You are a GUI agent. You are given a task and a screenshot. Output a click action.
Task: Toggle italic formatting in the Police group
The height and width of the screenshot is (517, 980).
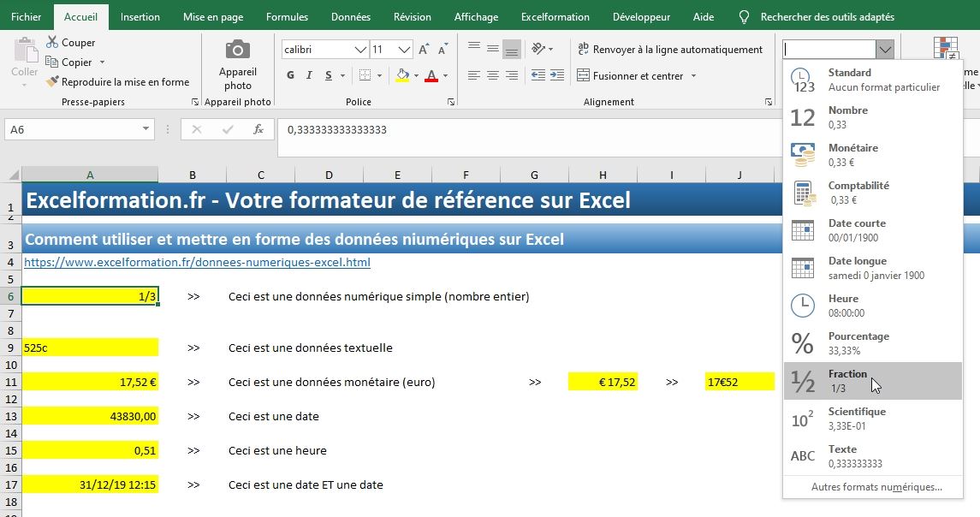(310, 76)
